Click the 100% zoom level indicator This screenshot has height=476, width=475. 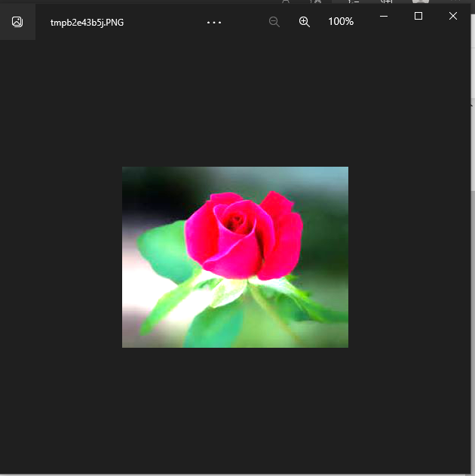[x=341, y=22]
